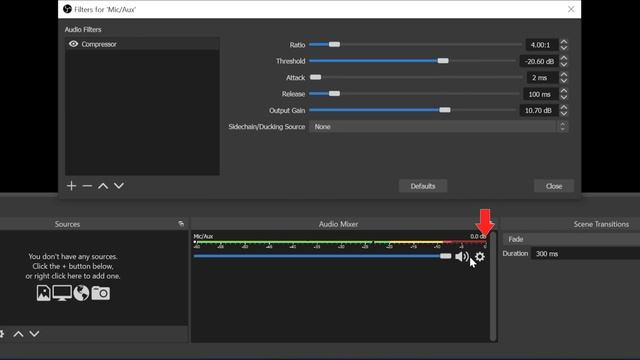Viewport: 640px width, 360px height.
Task: Mute Mic/Aux with the speaker icon
Action: pos(462,256)
